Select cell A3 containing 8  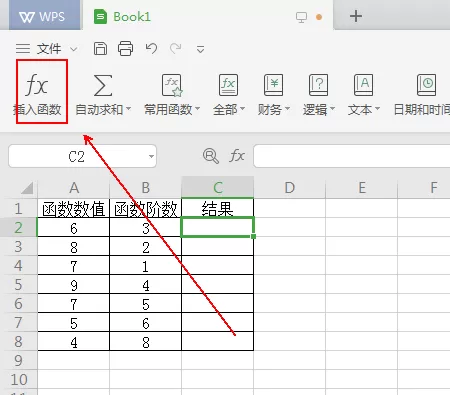point(74,246)
